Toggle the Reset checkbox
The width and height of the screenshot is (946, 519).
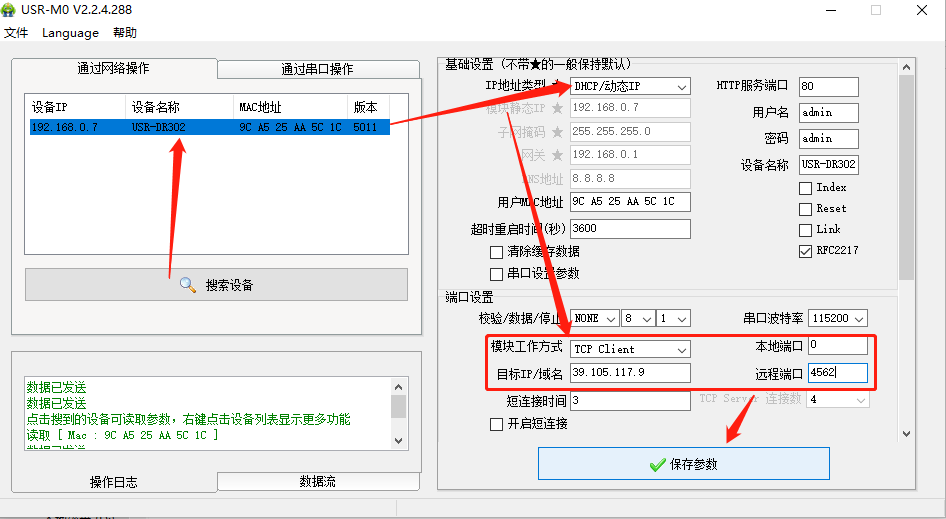click(805, 209)
